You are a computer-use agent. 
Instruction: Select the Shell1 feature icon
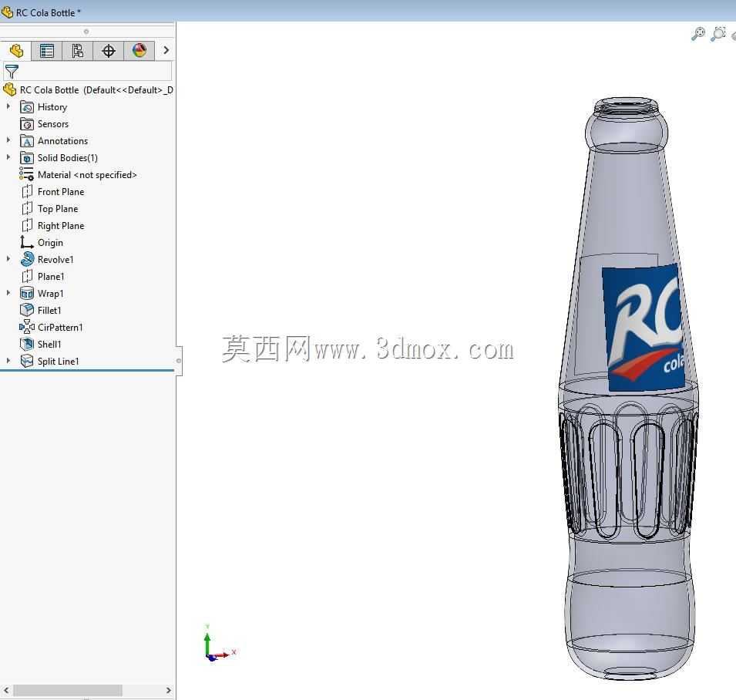27,344
